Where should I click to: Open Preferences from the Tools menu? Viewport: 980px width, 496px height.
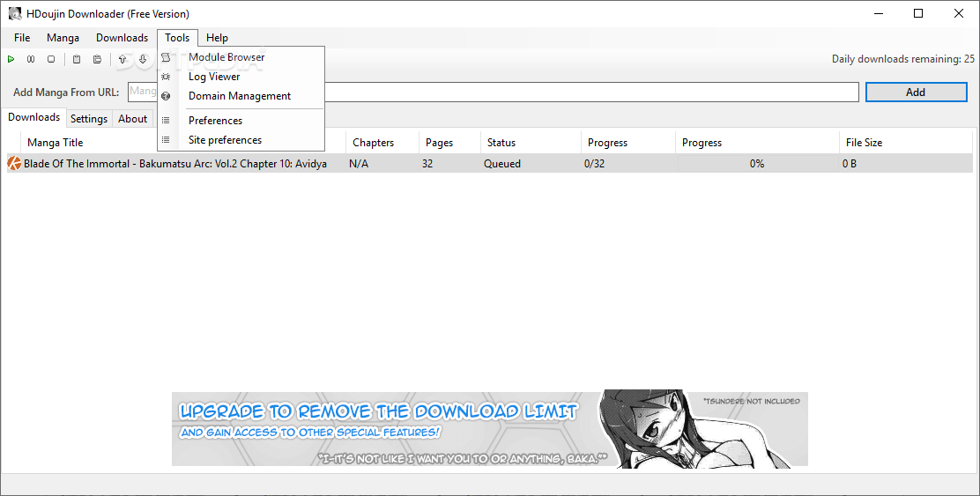coord(241,120)
